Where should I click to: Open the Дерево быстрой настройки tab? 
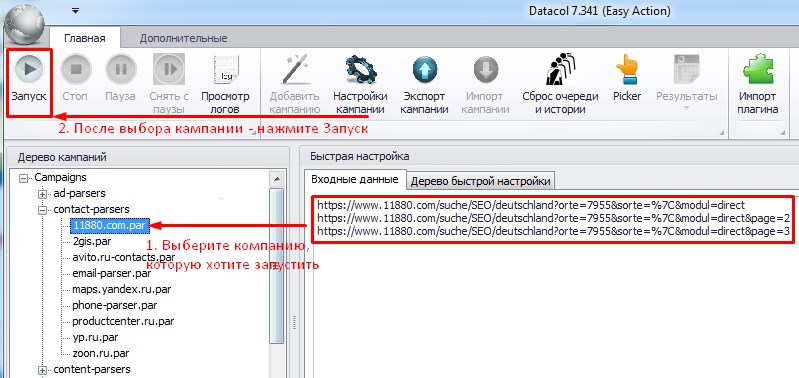(481, 181)
